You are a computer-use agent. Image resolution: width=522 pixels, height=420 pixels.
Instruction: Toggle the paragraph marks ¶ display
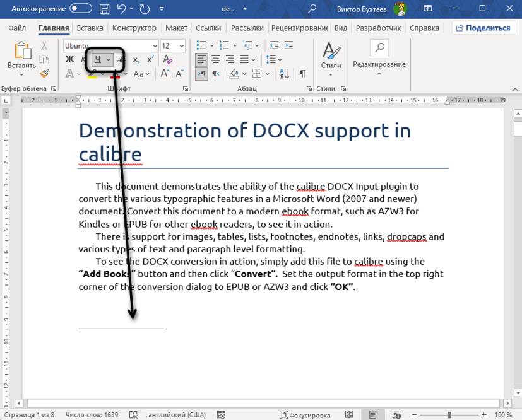pyautogui.click(x=302, y=74)
